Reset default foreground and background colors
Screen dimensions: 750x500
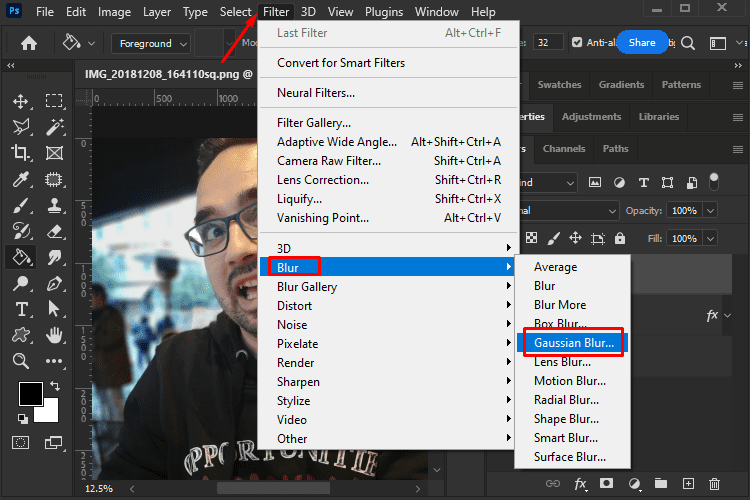(x=22, y=419)
